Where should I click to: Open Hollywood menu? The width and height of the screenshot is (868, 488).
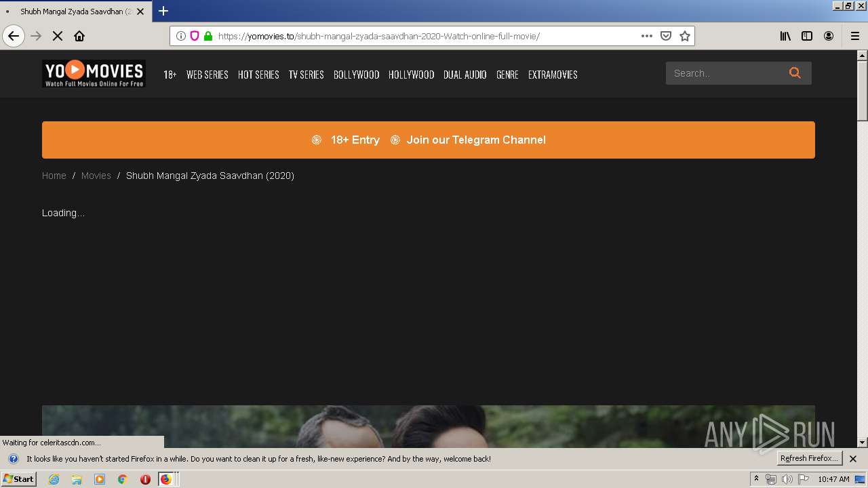pos(411,75)
